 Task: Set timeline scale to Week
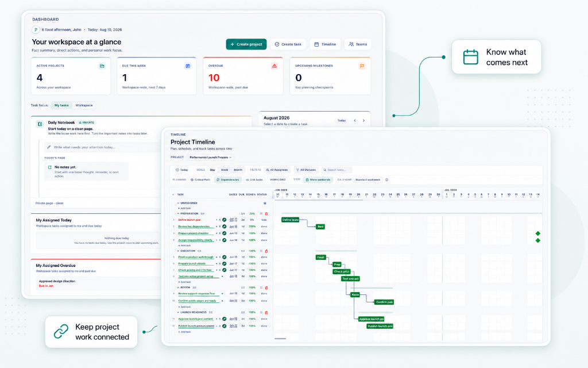coord(225,170)
